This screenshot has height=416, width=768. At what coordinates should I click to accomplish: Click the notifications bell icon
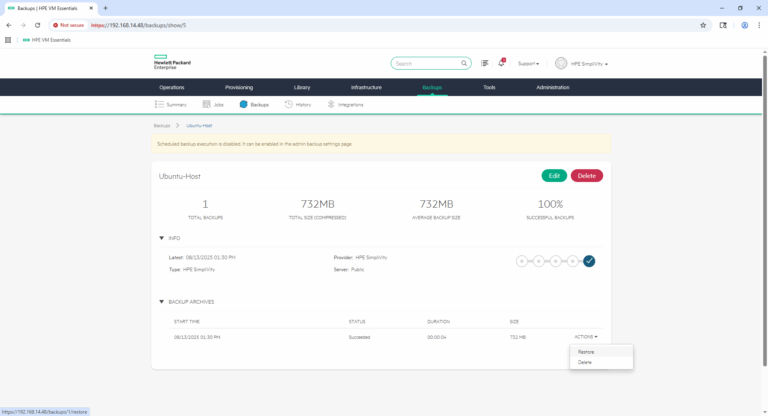pyautogui.click(x=501, y=63)
